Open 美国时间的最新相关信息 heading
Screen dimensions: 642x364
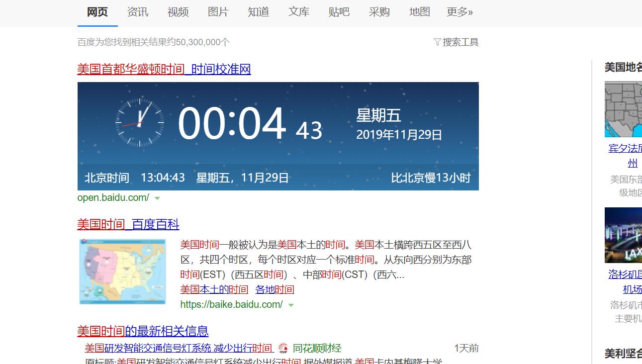click(x=143, y=331)
